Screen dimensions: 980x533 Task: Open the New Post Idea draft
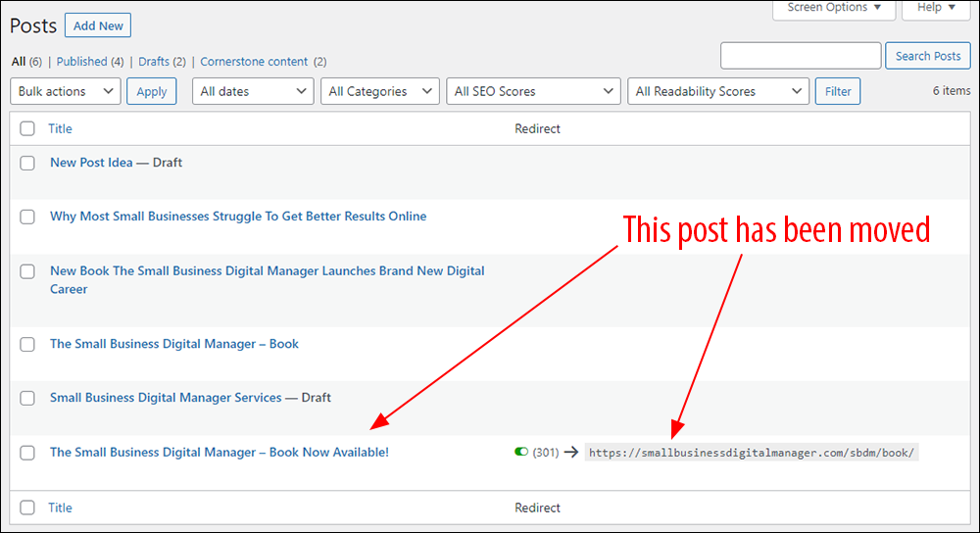91,163
